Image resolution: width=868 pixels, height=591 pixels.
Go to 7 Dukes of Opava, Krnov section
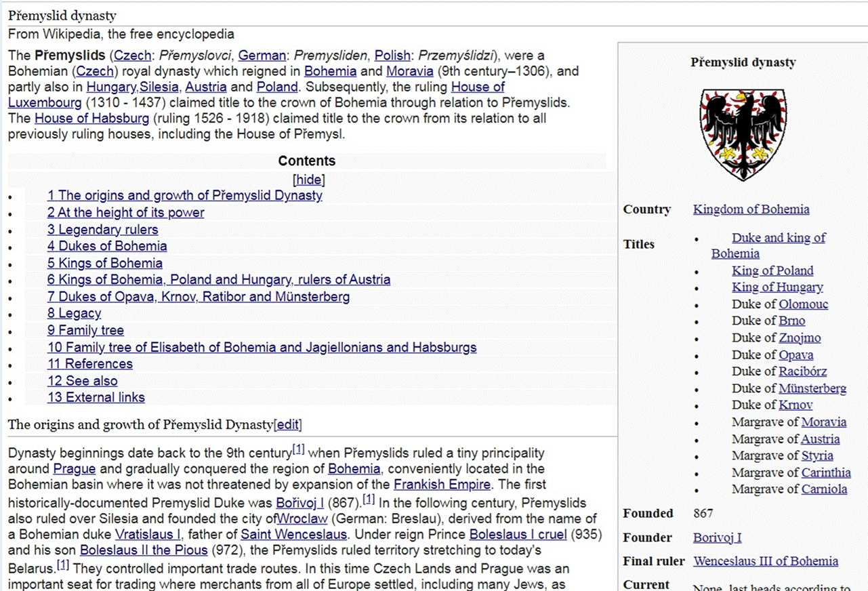click(x=199, y=296)
